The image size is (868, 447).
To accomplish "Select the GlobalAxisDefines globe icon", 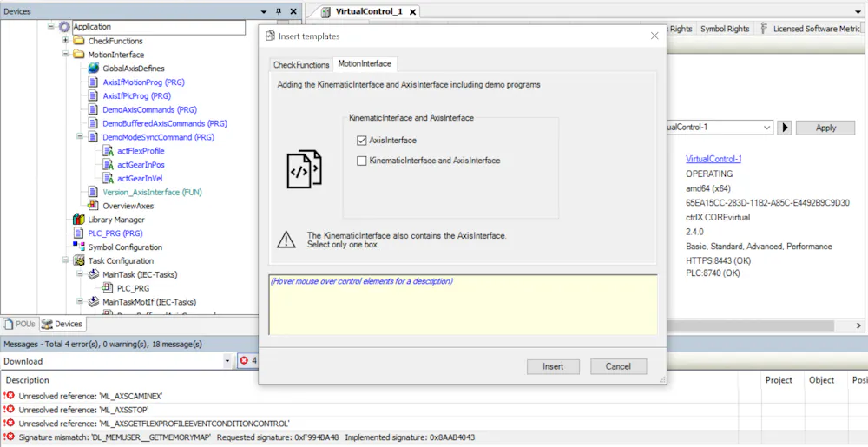I will 94,69.
